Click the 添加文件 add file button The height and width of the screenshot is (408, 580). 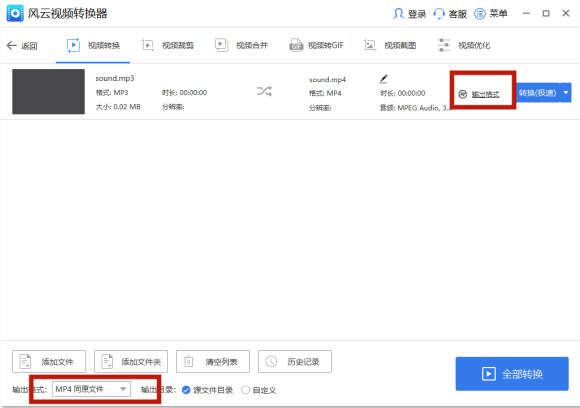coord(49,361)
